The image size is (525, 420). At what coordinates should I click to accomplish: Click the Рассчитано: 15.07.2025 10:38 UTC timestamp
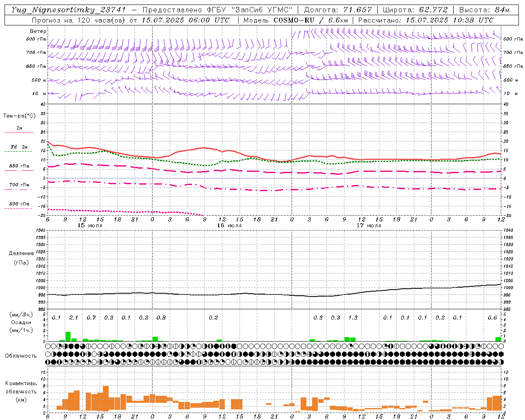pos(426,20)
